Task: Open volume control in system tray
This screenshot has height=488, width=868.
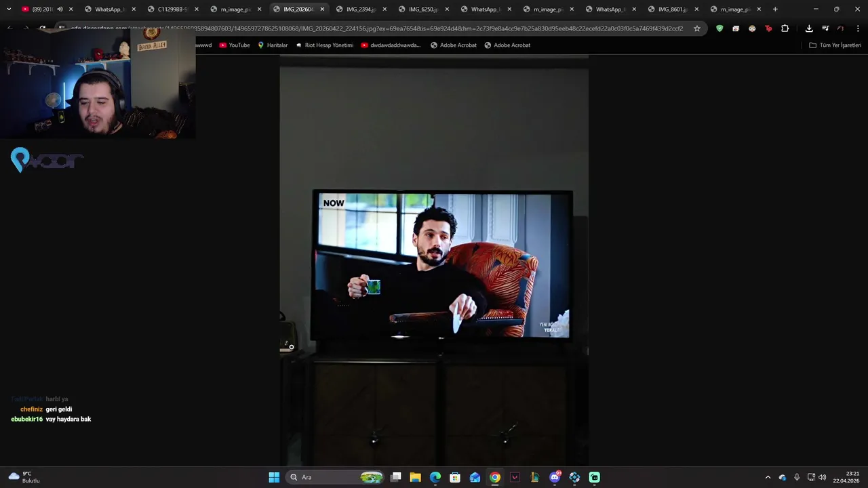Action: tap(823, 477)
